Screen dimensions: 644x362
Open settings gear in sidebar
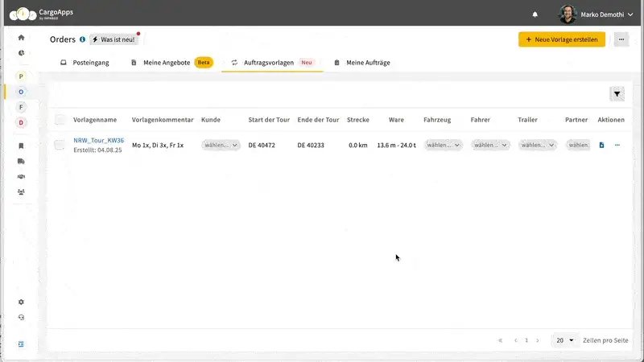point(22,302)
